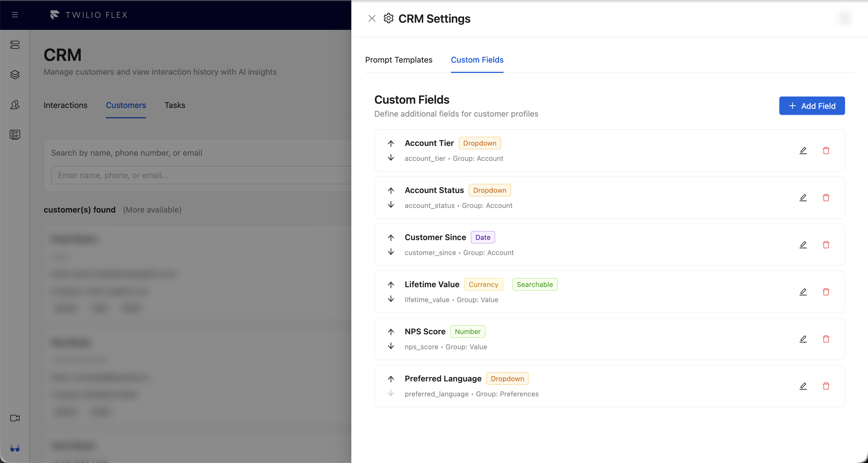Move NPS Score field up
The width and height of the screenshot is (868, 463).
391,332
